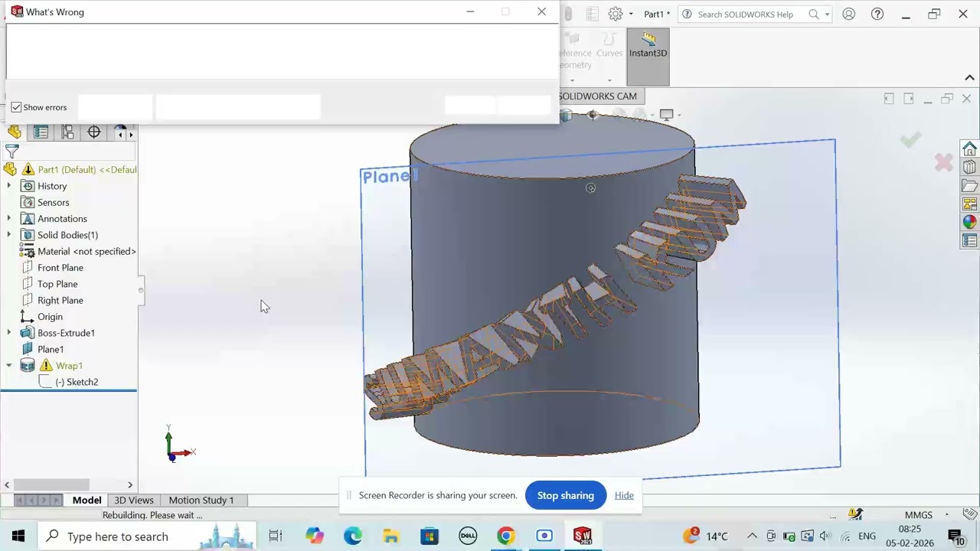980x551 pixels.
Task: Expand the Solid Bodies(1) node
Action: pyautogui.click(x=9, y=235)
